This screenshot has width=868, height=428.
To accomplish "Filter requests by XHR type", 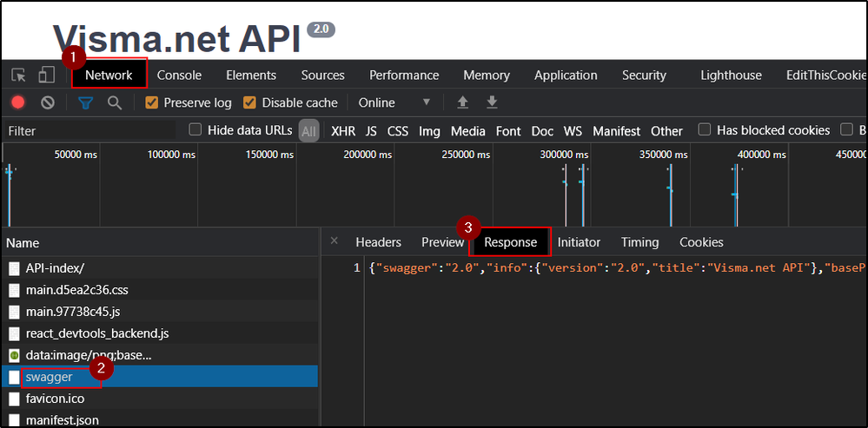I will click(x=342, y=131).
